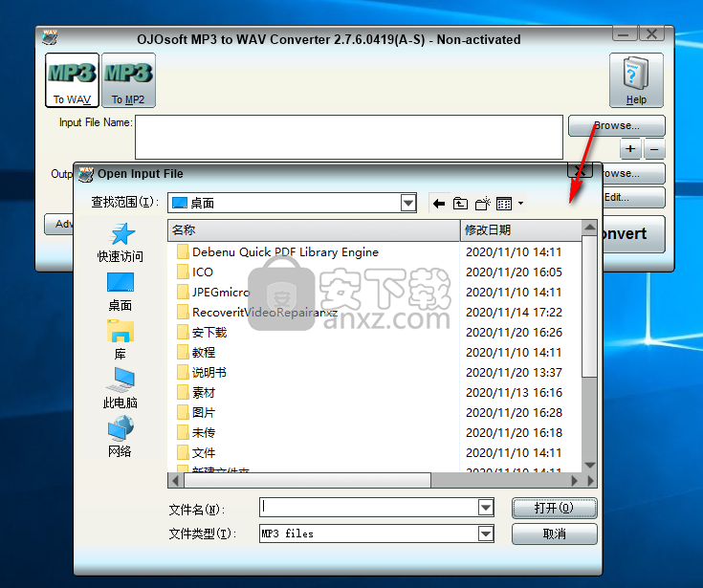Click the Input File Name text area

[349, 137]
